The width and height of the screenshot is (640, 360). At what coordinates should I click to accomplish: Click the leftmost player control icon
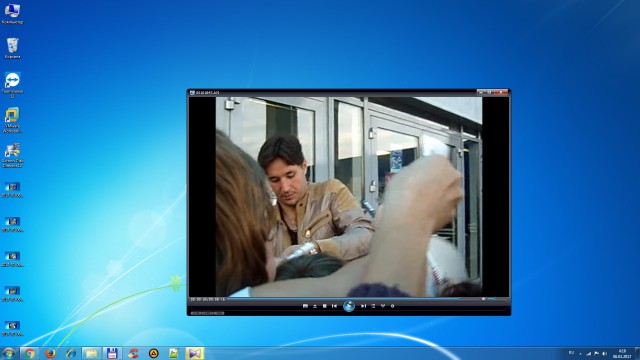(x=305, y=306)
